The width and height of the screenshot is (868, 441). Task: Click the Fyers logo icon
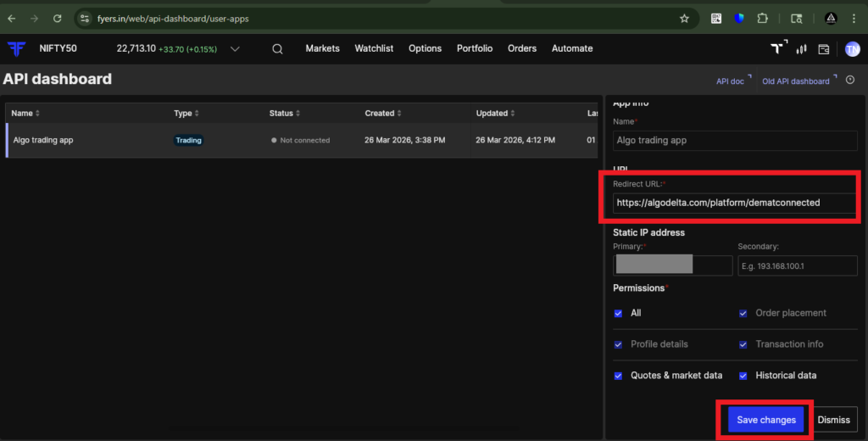[x=16, y=48]
